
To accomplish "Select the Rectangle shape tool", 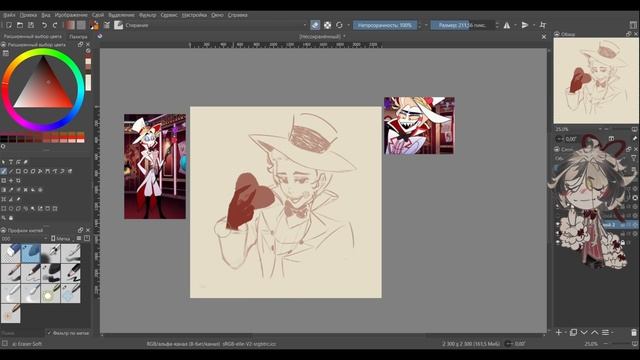I will point(18,171).
